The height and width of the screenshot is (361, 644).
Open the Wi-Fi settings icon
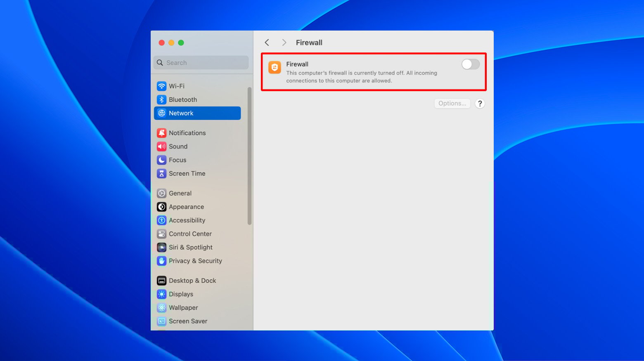tap(161, 86)
